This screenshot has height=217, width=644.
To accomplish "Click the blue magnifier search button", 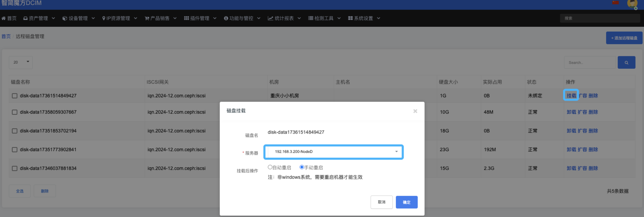I will [626, 62].
